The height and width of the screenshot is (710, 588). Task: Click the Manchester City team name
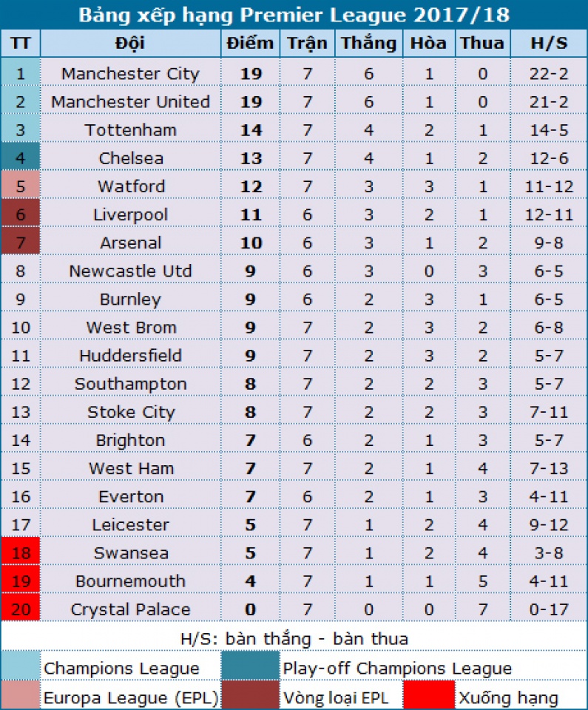(130, 73)
